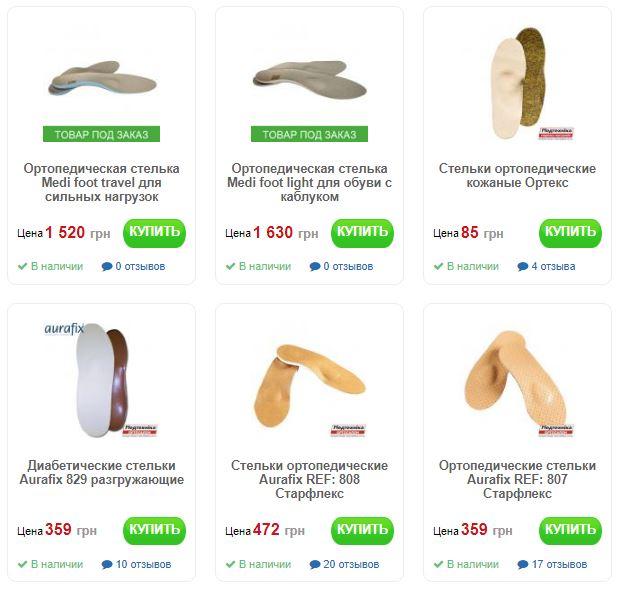The width and height of the screenshot is (620, 591).
Task: Click КУПИТЬ for Ортекс leather insoles
Action: [x=570, y=233]
